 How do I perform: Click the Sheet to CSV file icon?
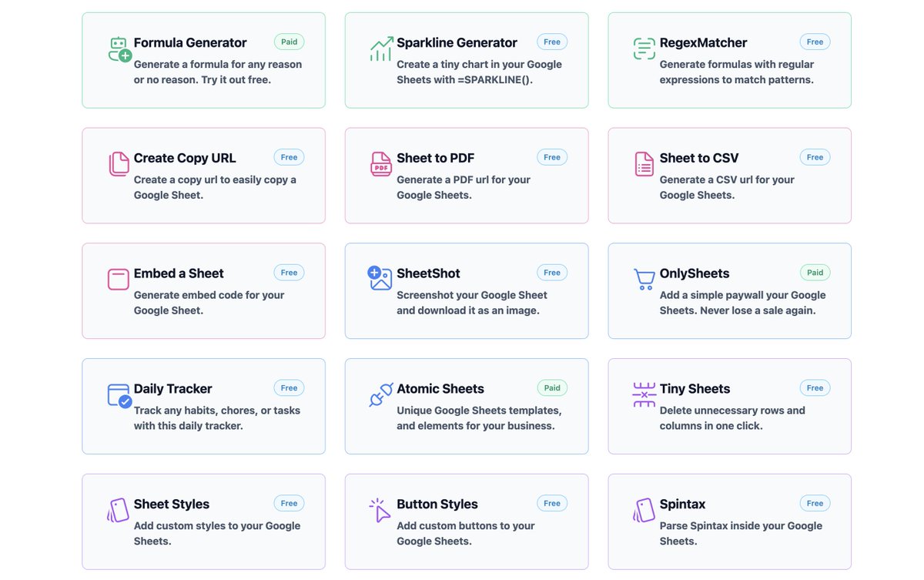click(x=644, y=163)
